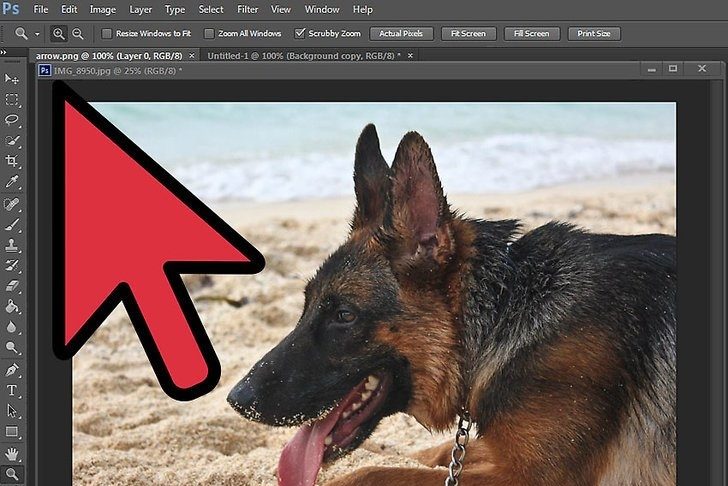Viewport: 728px width, 486px height.
Task: Select the Lasso tool
Action: point(12,120)
